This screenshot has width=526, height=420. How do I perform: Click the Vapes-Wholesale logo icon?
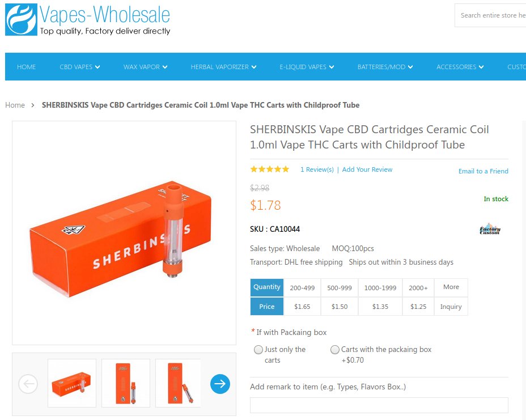(x=21, y=19)
